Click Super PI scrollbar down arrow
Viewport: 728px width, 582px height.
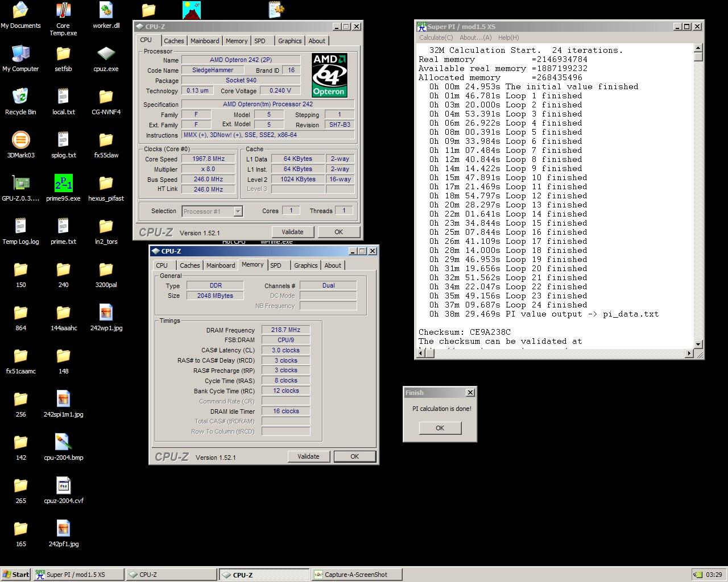pos(698,344)
